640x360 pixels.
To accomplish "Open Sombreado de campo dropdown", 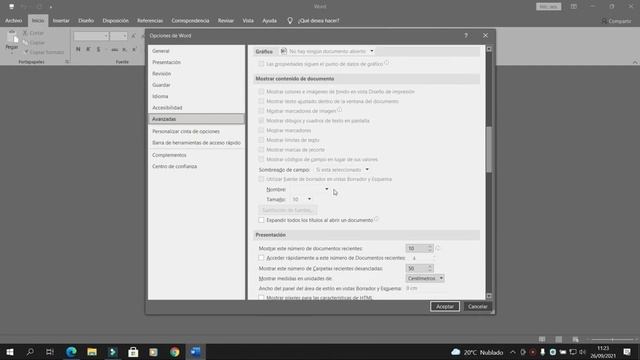I will pos(367,169).
